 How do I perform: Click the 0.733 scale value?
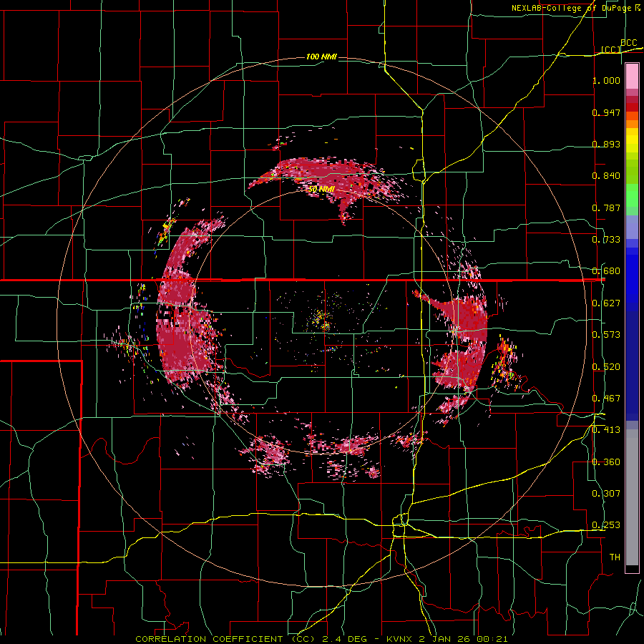[x=606, y=240]
